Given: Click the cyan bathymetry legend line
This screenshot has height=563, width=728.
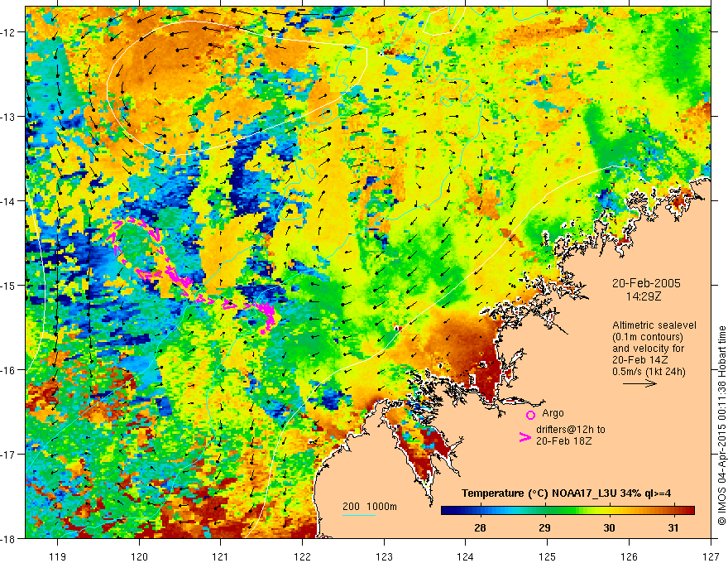Looking at the screenshot, I should (x=359, y=515).
